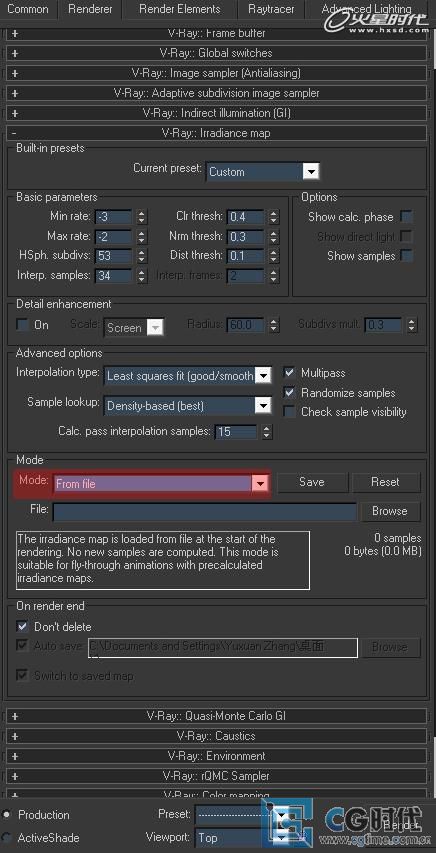Click the HSph. subdivs field

113,256
